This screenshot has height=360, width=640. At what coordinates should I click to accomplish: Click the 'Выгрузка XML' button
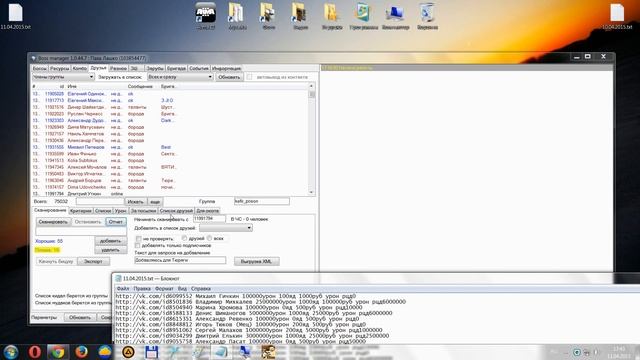tap(256, 261)
